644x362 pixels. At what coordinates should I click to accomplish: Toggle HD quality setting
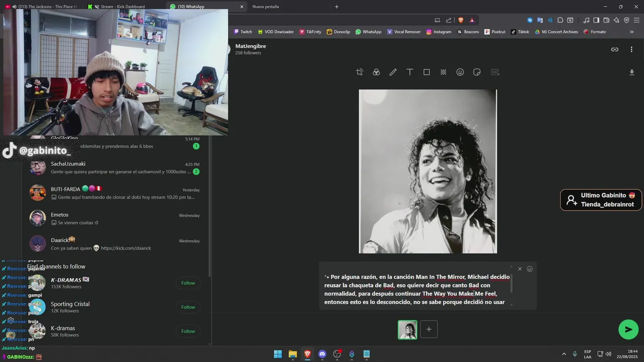[495, 72]
